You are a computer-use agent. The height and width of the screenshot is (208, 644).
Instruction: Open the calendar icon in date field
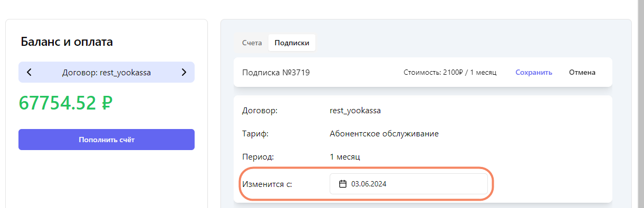(343, 184)
